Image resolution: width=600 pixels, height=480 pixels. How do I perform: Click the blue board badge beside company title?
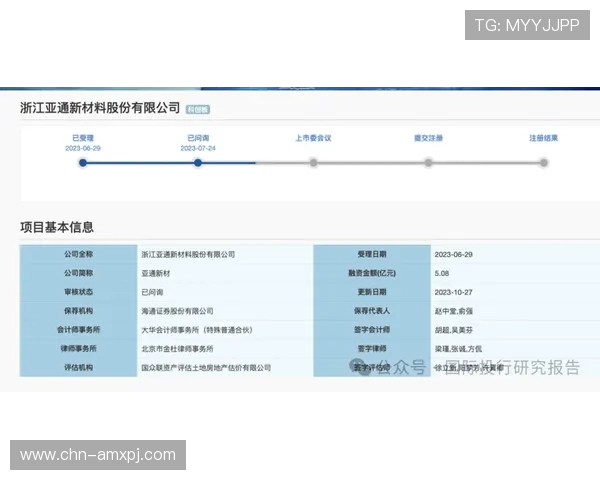pyautogui.click(x=198, y=109)
